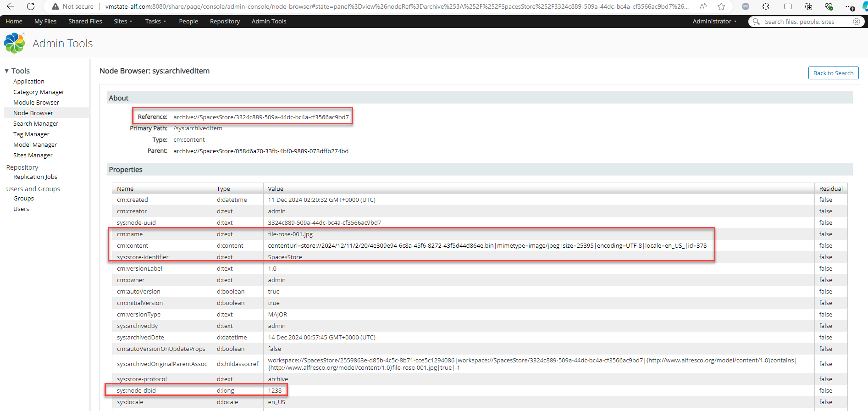The width and height of the screenshot is (868, 411).
Task: Click the cm:content property name
Action: pyautogui.click(x=133, y=245)
